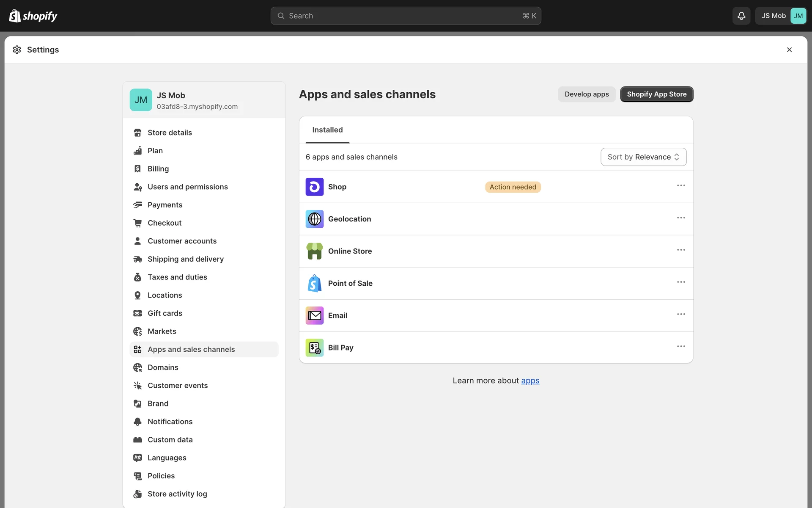Open the JS Mob account menu
The image size is (812, 508).
click(x=781, y=16)
